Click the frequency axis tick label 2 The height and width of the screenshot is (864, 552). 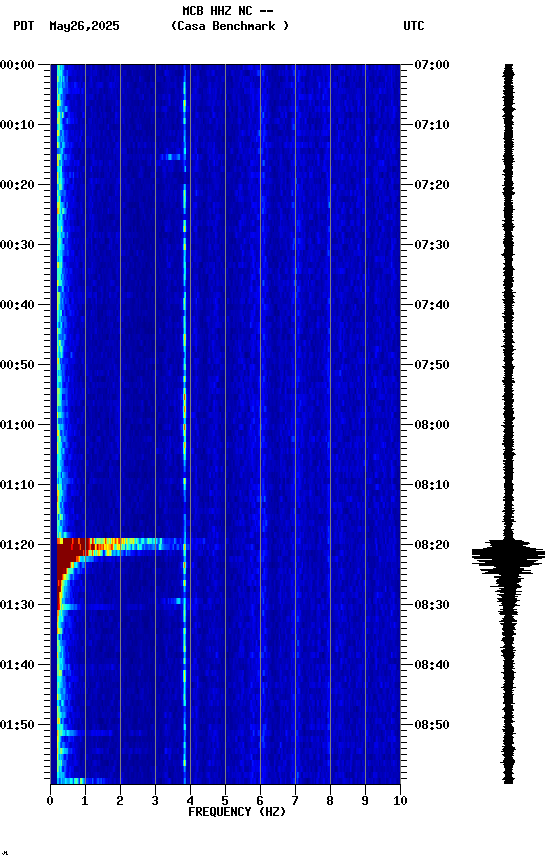pyautogui.click(x=120, y=801)
